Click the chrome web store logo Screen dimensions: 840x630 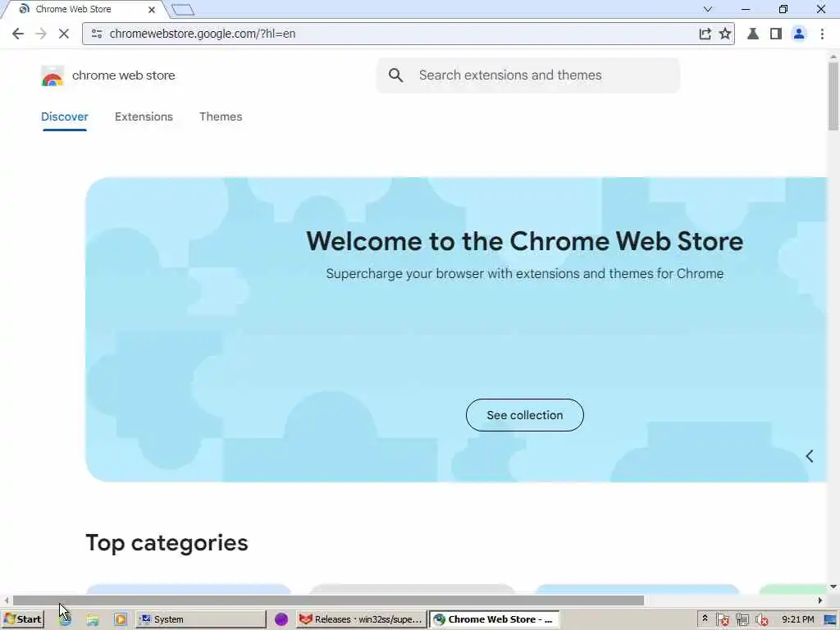click(52, 76)
